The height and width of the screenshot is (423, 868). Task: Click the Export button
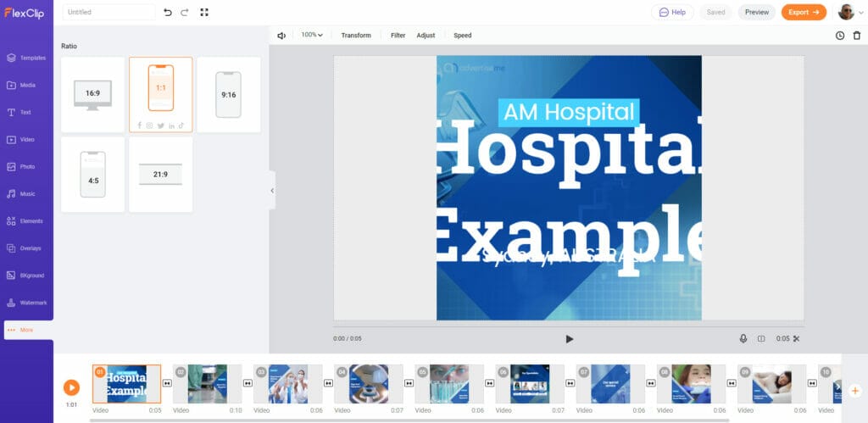click(804, 12)
